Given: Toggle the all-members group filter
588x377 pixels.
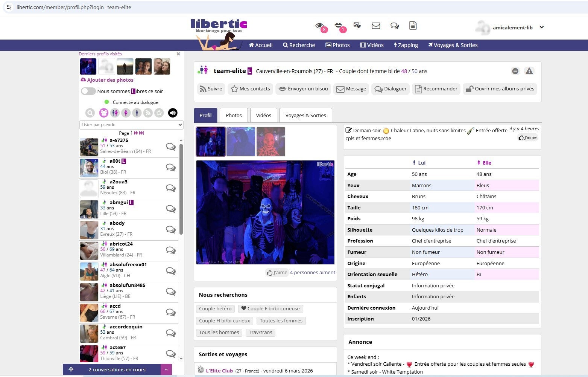Looking at the screenshot, I should 103,113.
